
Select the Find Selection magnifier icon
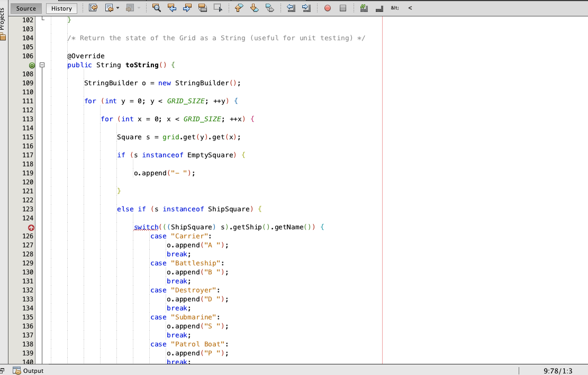[x=157, y=7]
